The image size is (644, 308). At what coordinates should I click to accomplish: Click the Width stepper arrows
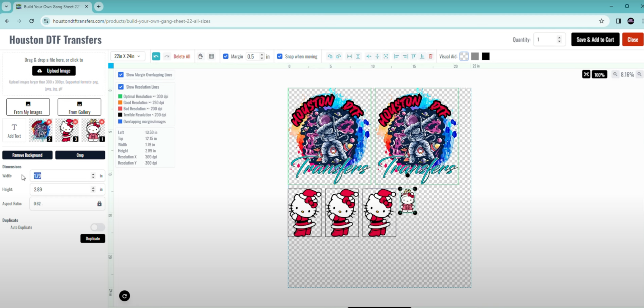(x=93, y=176)
